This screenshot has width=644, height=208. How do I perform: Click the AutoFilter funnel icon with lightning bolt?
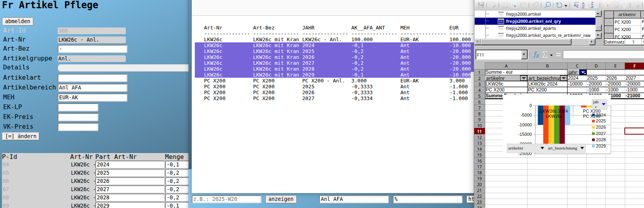(606, 5)
